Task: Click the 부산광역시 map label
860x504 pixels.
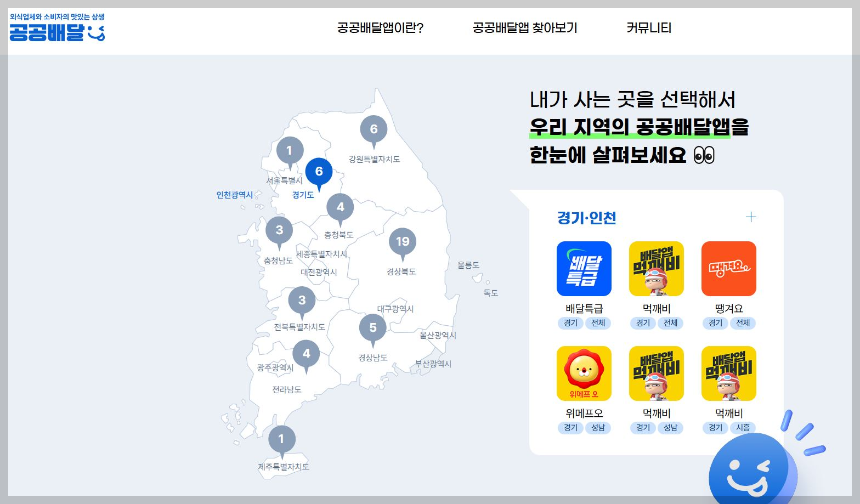Action: pos(433,364)
